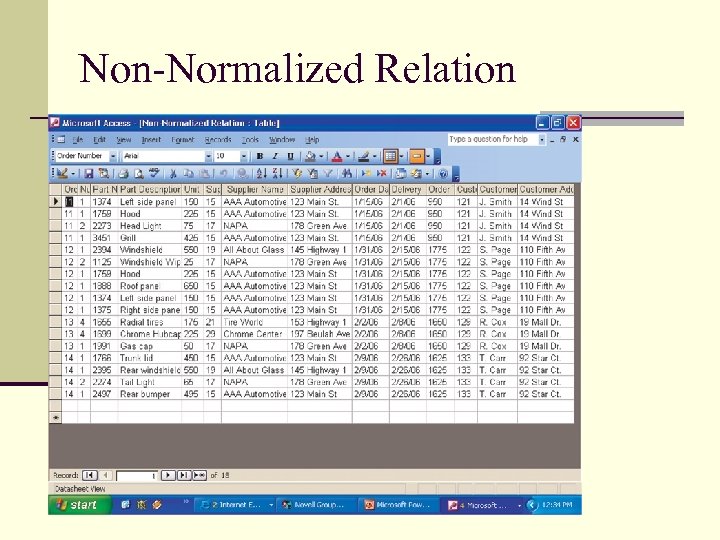Expand the Gridlines dropdown arrow
720x540 pixels.
tap(401, 156)
